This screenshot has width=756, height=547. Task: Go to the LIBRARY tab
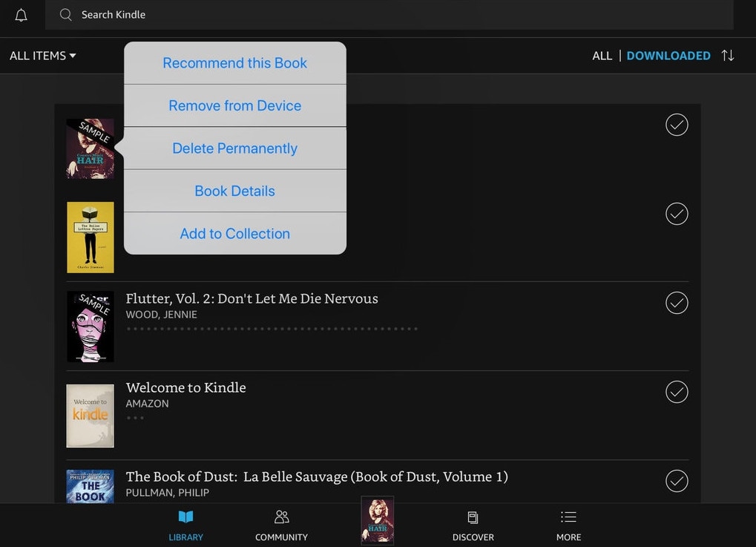coord(185,525)
